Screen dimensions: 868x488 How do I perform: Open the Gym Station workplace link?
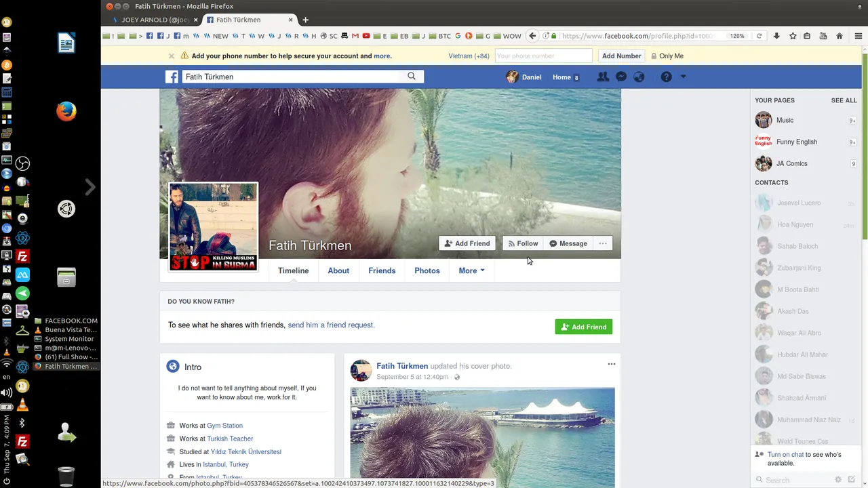point(224,426)
